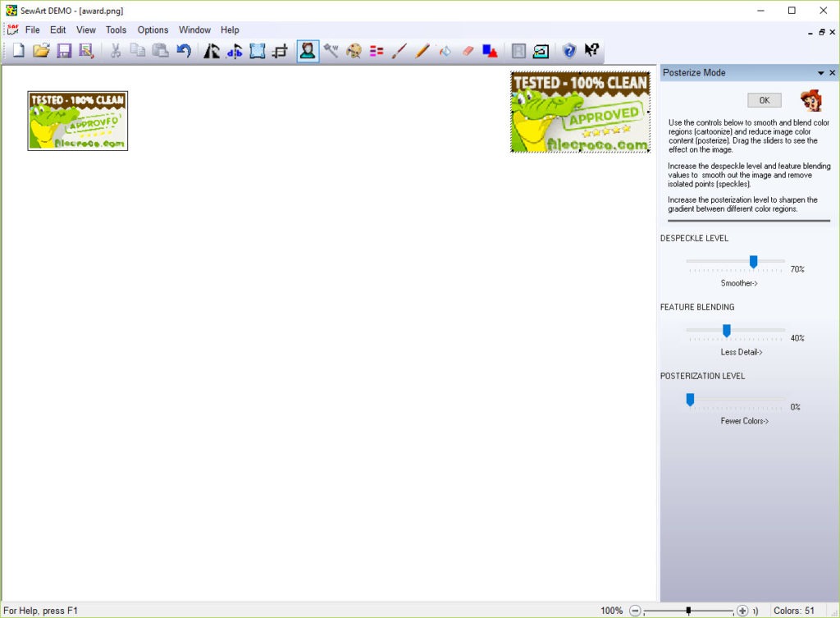The width and height of the screenshot is (840, 618).
Task: Click the 'Colors: 51' status bar entry
Action: 794,611
